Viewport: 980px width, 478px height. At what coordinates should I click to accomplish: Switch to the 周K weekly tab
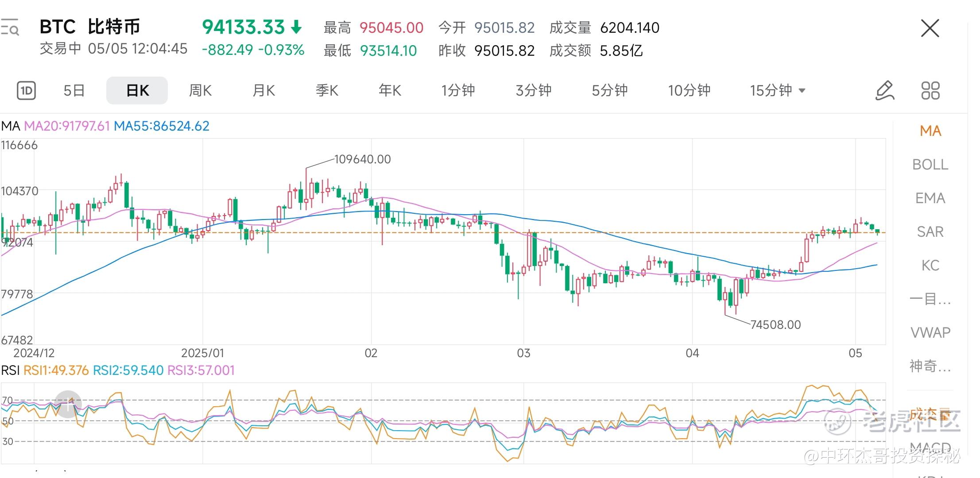pyautogui.click(x=200, y=91)
